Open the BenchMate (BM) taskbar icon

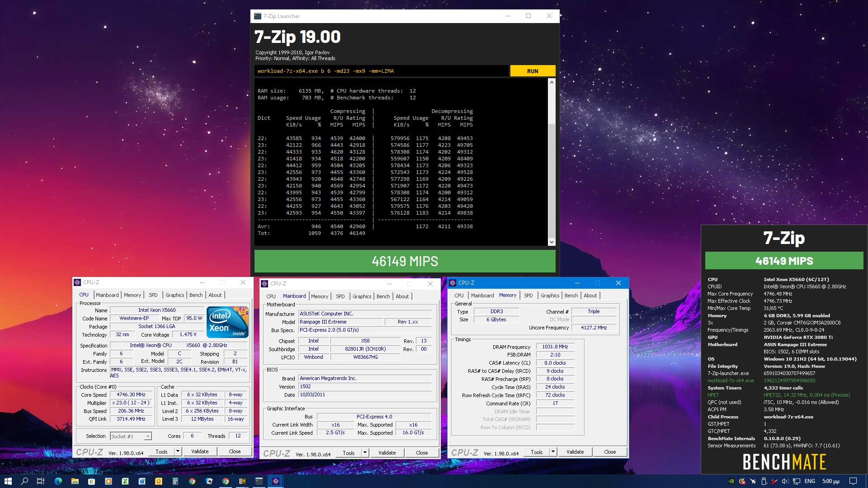coord(242,481)
